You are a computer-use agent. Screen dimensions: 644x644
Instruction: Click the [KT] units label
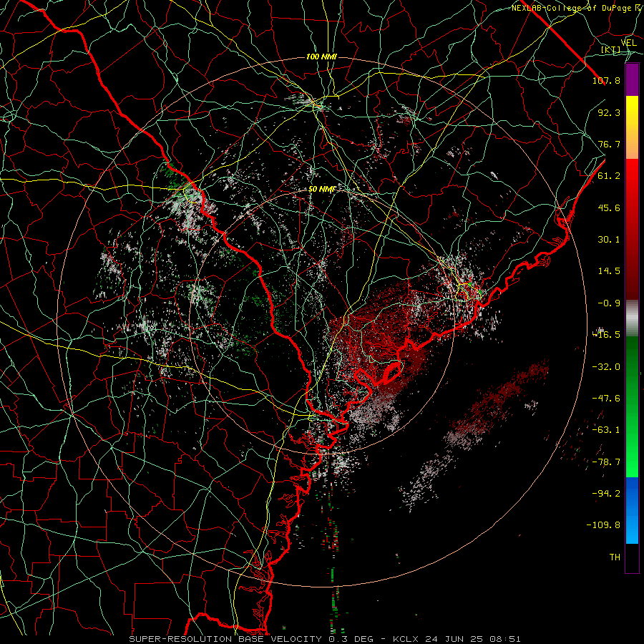611,49
